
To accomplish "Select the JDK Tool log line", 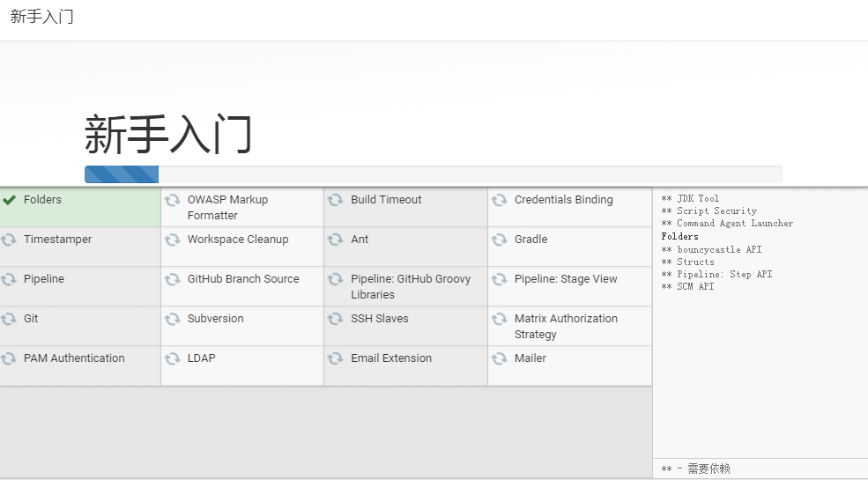I will tap(690, 198).
